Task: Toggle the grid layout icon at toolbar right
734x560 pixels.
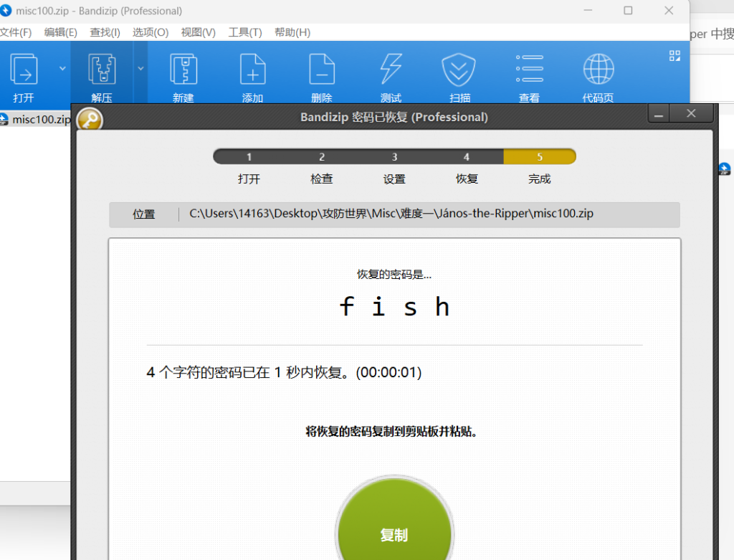Action: pos(675,56)
